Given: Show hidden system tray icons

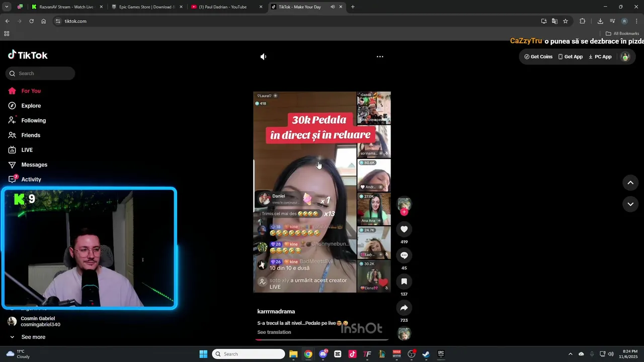Looking at the screenshot, I should coord(570,354).
